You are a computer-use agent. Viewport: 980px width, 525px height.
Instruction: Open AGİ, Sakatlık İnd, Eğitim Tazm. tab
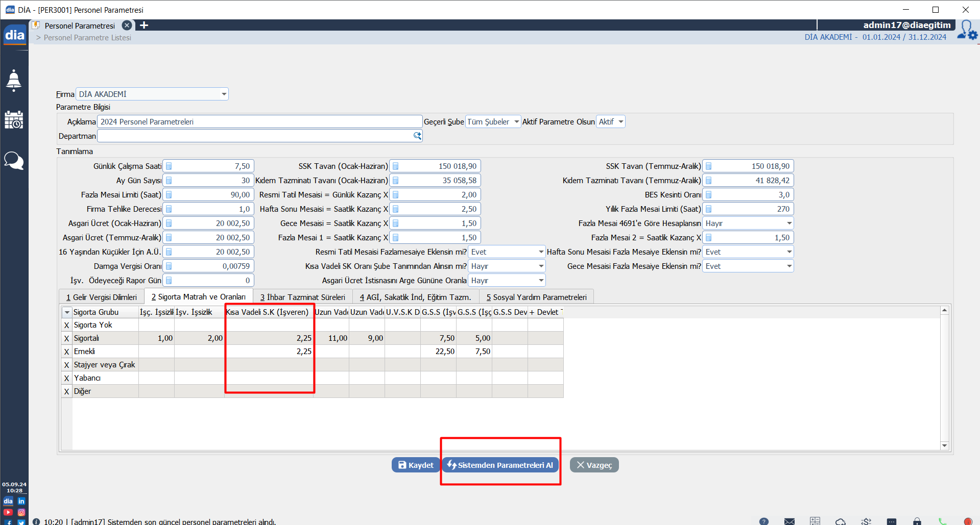(x=415, y=297)
